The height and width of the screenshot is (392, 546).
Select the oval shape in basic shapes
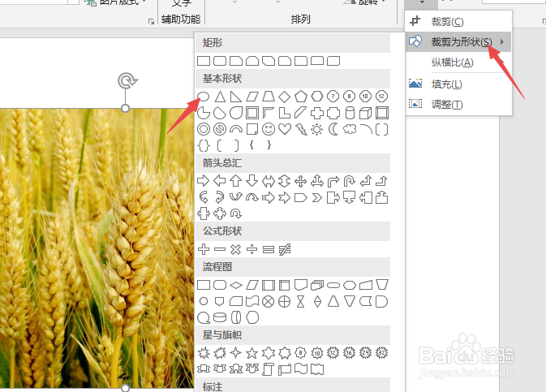[x=204, y=97]
